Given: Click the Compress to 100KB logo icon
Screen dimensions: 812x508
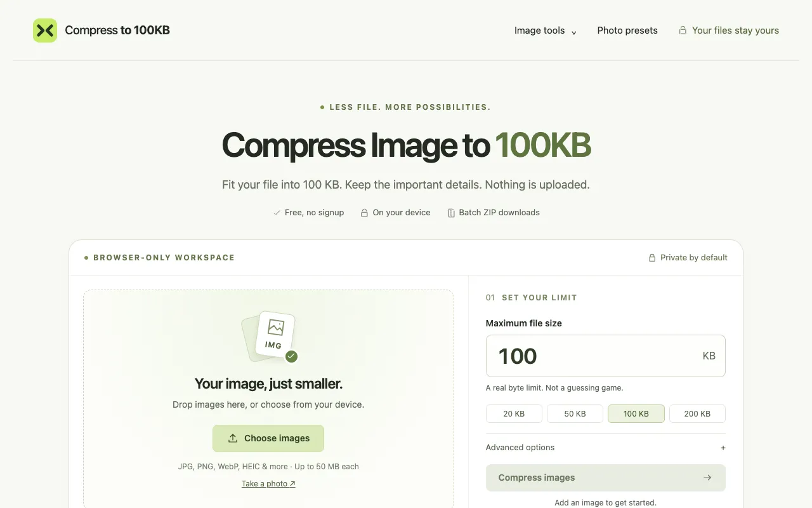Looking at the screenshot, I should pyautogui.click(x=45, y=30).
